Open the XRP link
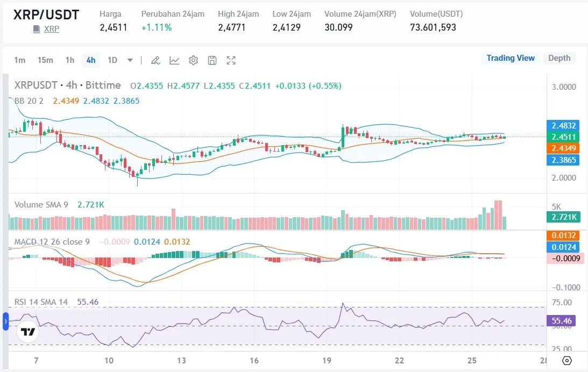Image resolution: width=588 pixels, height=372 pixels. (x=51, y=29)
